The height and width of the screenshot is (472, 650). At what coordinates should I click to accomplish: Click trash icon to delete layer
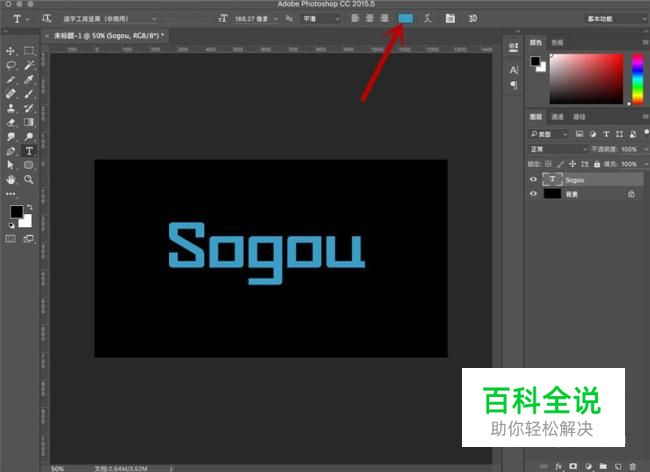(633, 466)
